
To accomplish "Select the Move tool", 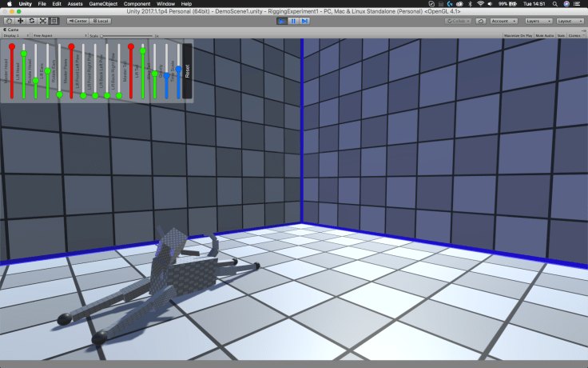I will 20,20.
